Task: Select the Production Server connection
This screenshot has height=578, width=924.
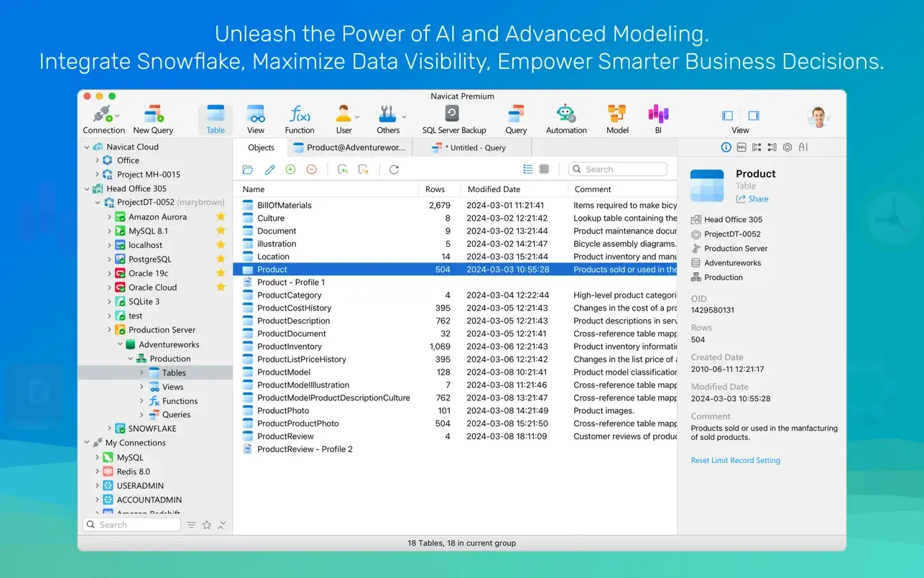Action: tap(162, 330)
